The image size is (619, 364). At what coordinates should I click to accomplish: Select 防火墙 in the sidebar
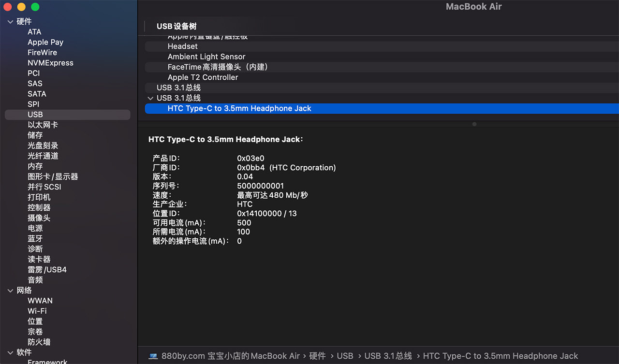pos(39,342)
